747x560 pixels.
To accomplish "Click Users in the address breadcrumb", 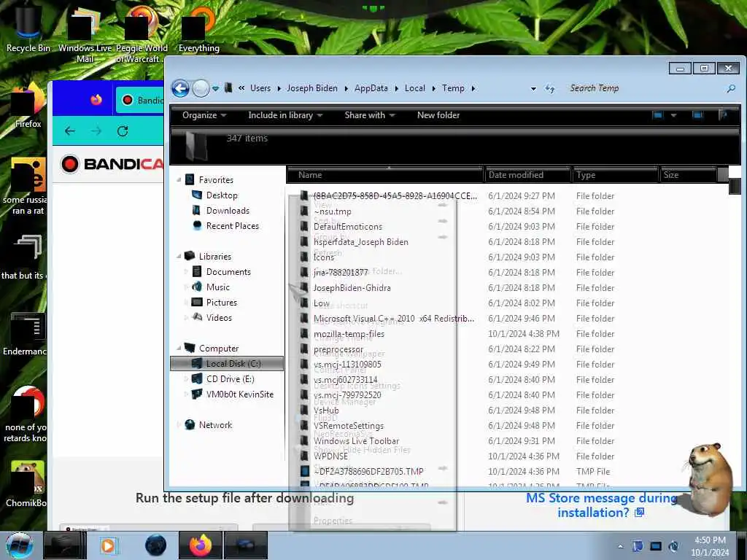I will click(260, 88).
